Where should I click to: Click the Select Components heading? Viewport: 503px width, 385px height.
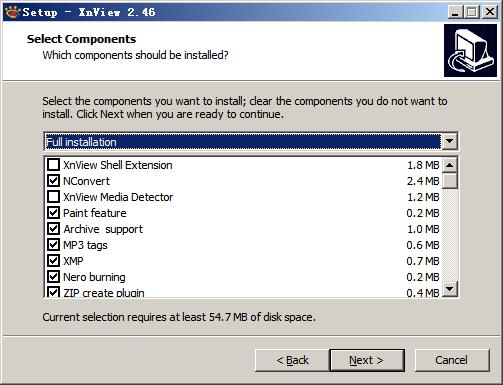(81, 39)
